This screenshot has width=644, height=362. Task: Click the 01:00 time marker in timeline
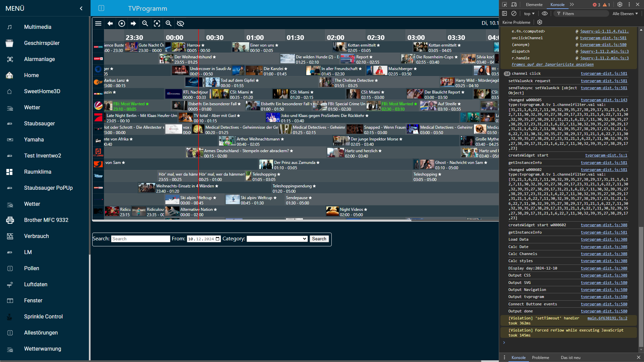(x=255, y=38)
